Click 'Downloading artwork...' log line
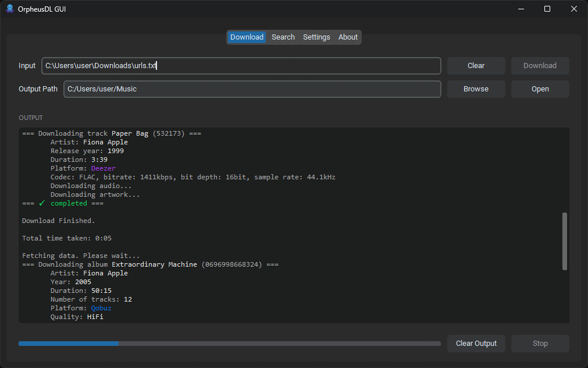588x368 pixels. 95,194
